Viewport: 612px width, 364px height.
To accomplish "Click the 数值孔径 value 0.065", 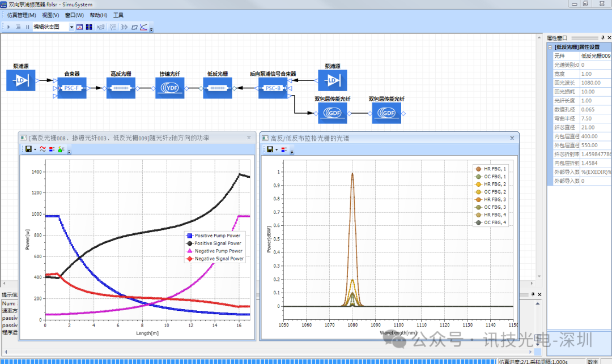I will pyautogui.click(x=596, y=109).
